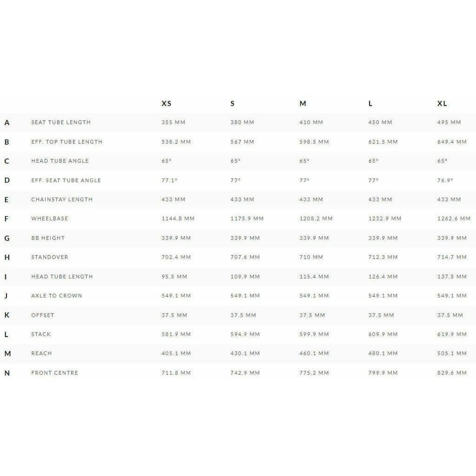Click the Head Tube Angle row label

[60, 161]
